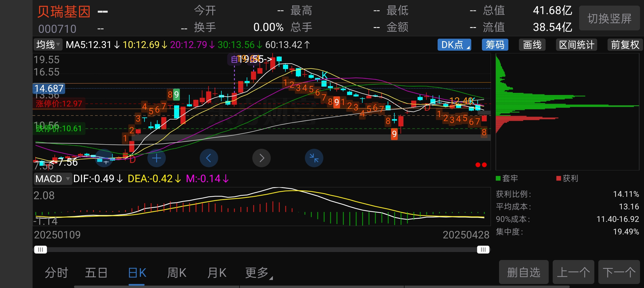
Task: Change the 前复权 adjustment setting
Action: pyautogui.click(x=625, y=45)
